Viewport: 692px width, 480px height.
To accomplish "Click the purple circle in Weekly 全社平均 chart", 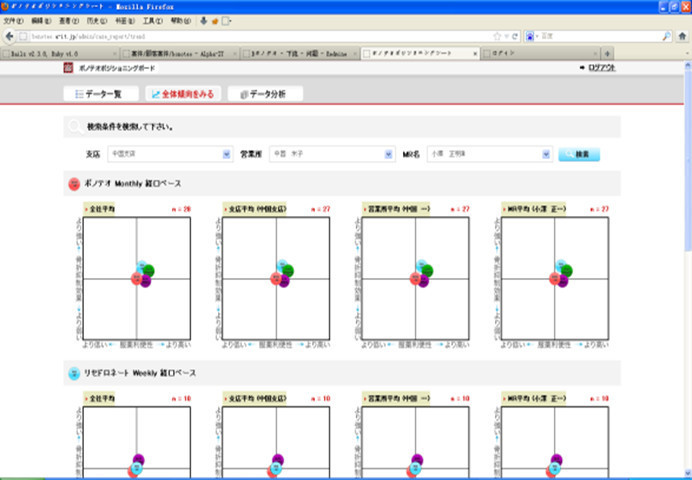I will point(139,460).
